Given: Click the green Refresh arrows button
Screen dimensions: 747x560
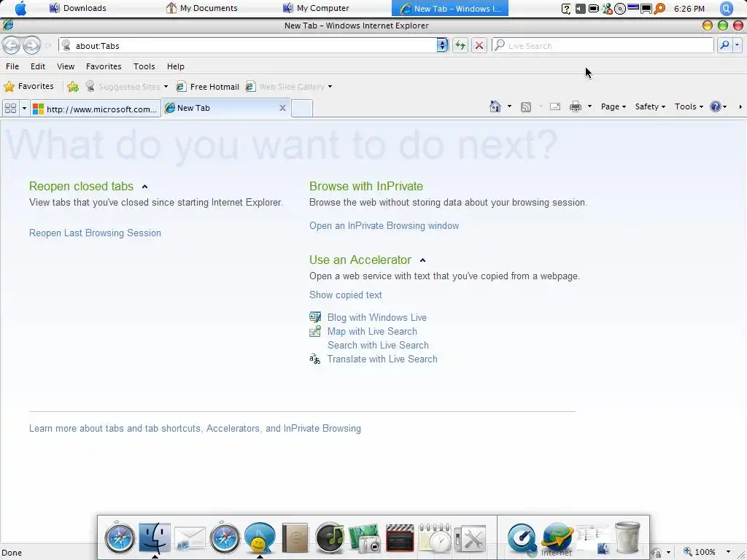Looking at the screenshot, I should click(x=460, y=45).
